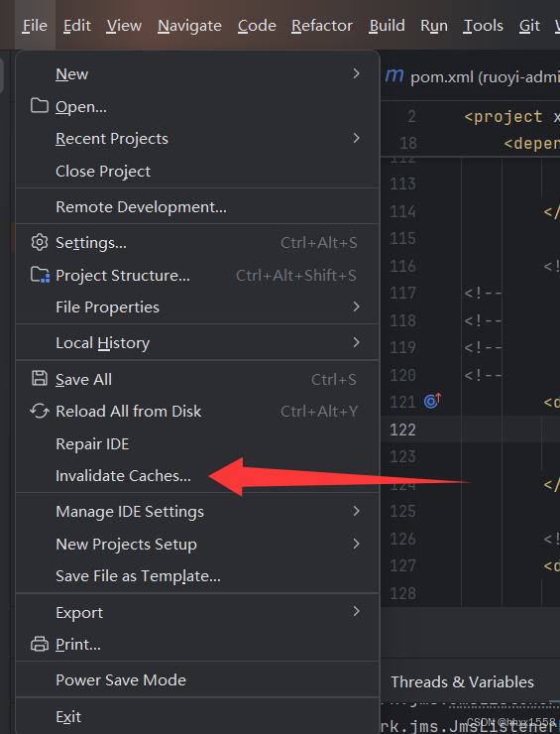Image resolution: width=560 pixels, height=734 pixels.
Task: Choose Save File as Template...
Action: tap(197, 575)
